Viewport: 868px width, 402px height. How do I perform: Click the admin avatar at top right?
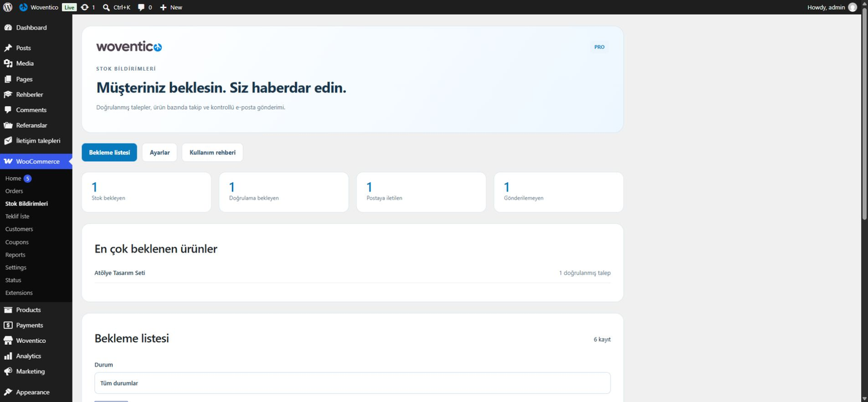(x=852, y=7)
